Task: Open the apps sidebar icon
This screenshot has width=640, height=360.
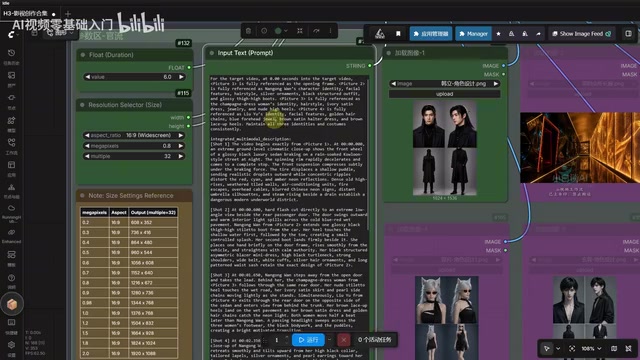Action: click(x=11, y=165)
